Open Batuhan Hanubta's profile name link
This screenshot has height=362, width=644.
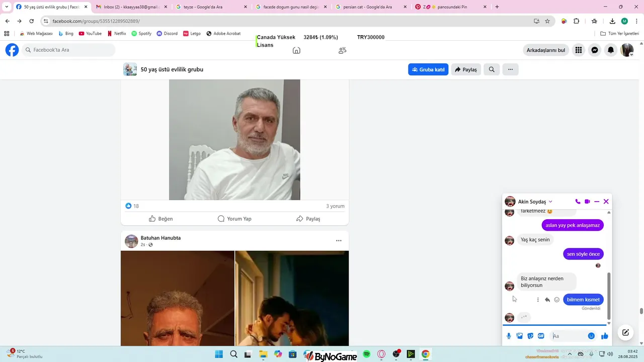[160, 238]
